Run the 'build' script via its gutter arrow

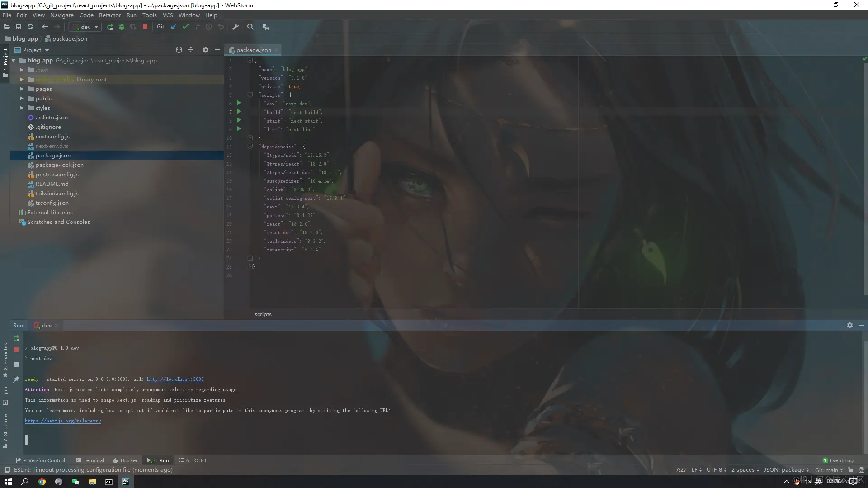click(x=239, y=112)
